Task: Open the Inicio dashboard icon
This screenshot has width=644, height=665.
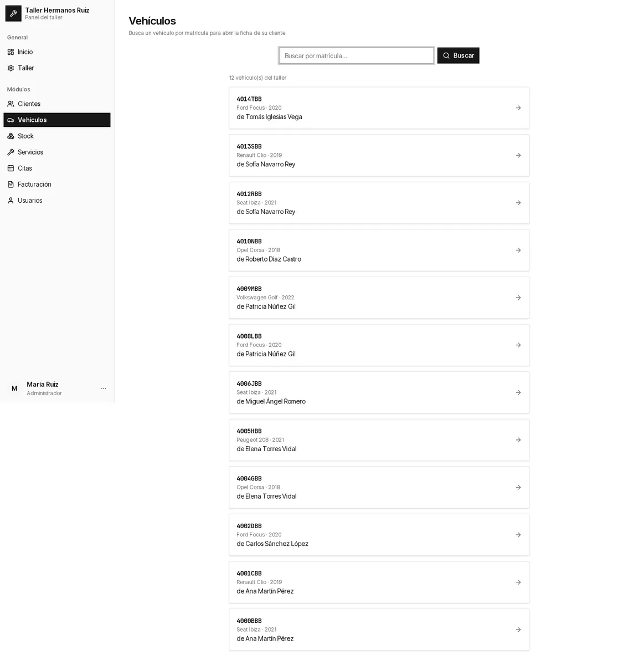Action: [x=11, y=52]
